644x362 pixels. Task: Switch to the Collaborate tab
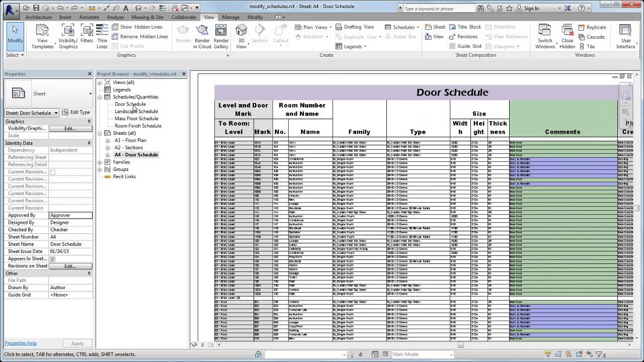184,17
